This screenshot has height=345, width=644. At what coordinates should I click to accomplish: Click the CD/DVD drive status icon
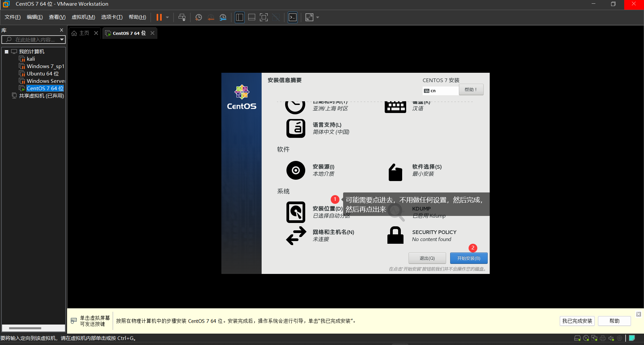click(586, 338)
